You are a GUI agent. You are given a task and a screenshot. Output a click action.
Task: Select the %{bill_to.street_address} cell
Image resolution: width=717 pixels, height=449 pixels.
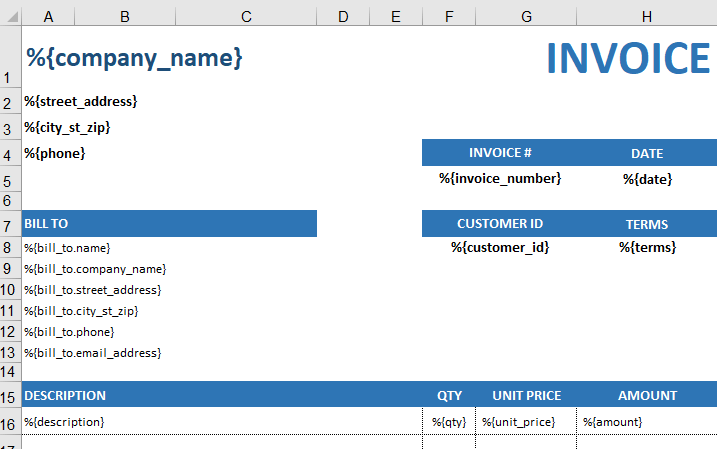(92, 290)
